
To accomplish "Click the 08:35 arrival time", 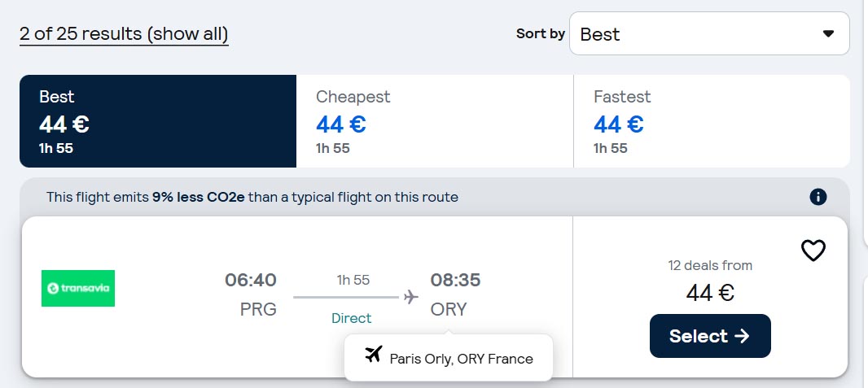I will coord(455,281).
